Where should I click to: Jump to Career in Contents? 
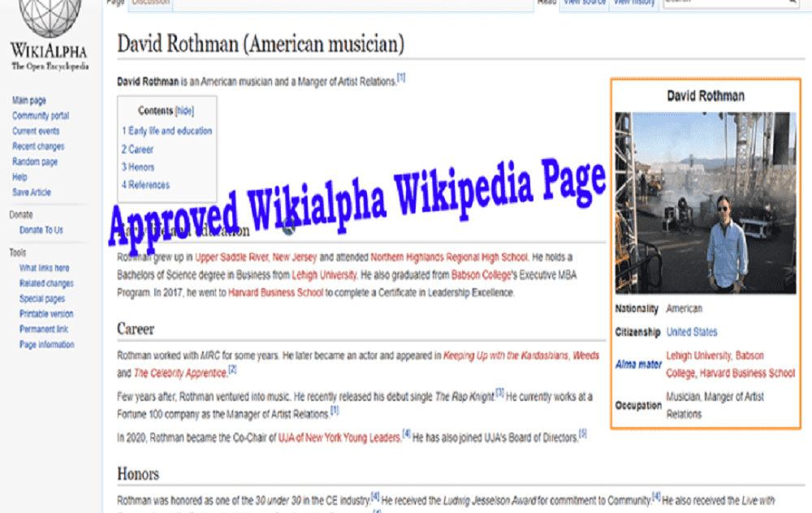(137, 149)
